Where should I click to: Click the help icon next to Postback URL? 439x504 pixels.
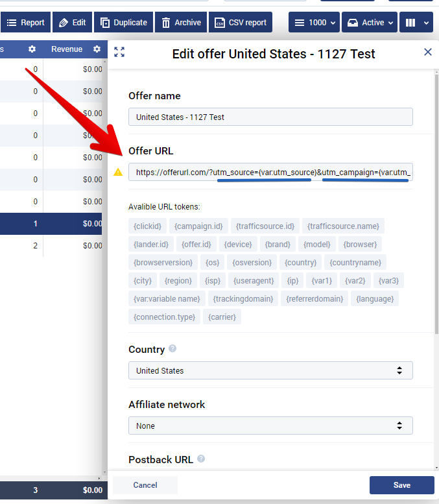(x=201, y=459)
